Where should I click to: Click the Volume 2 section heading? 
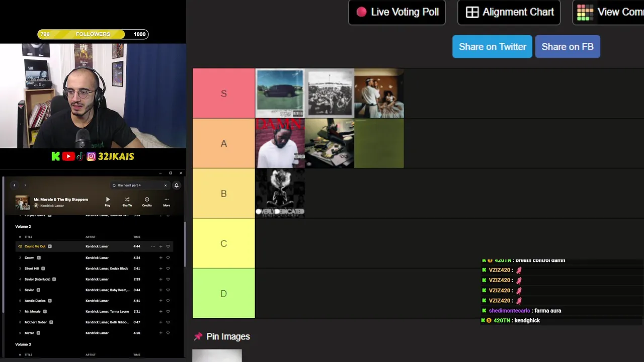coord(23,227)
